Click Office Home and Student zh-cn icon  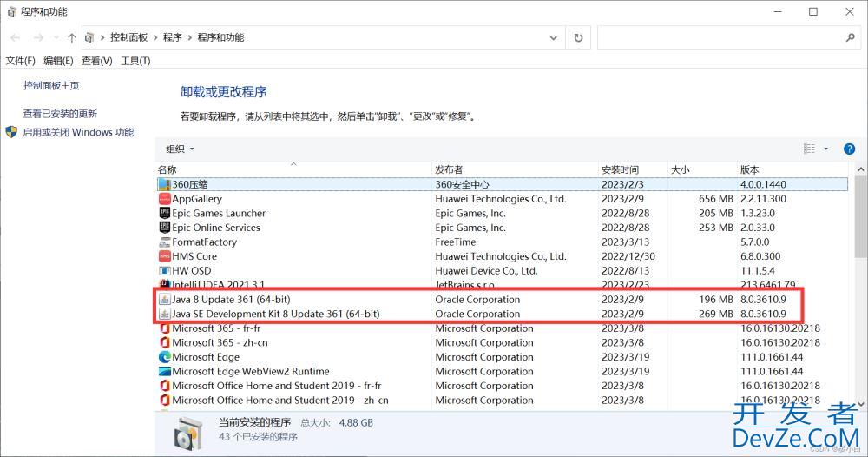[x=164, y=401]
